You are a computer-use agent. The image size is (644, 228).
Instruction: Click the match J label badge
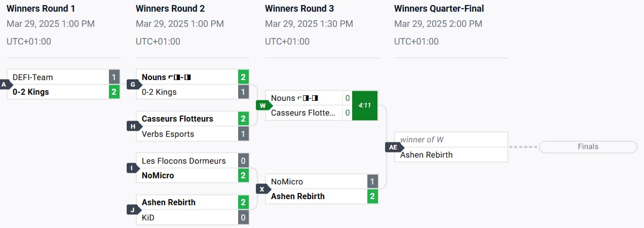[133, 209]
